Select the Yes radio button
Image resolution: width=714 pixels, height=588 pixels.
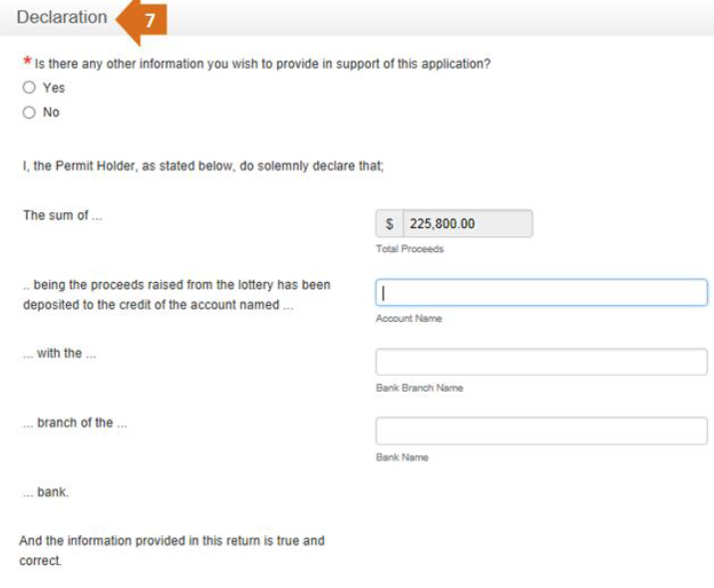coord(29,88)
